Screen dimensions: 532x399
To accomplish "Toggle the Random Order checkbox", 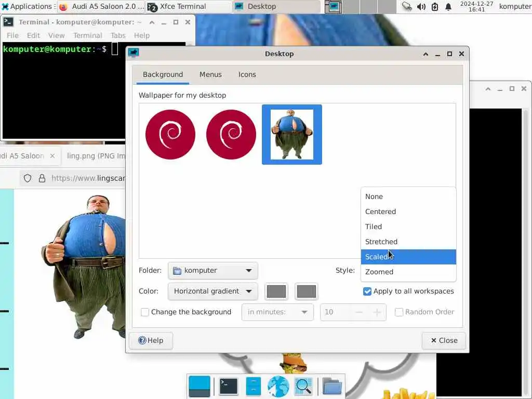I will click(399, 312).
